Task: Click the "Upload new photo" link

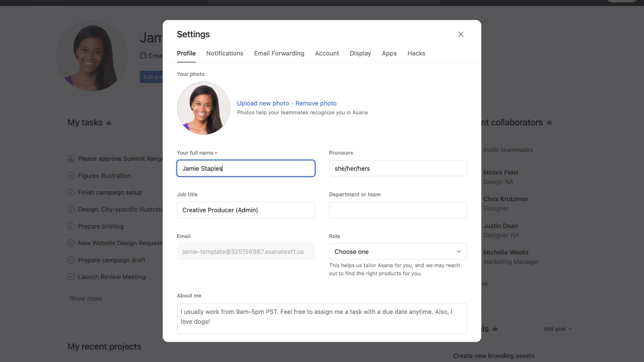Action: (x=263, y=103)
